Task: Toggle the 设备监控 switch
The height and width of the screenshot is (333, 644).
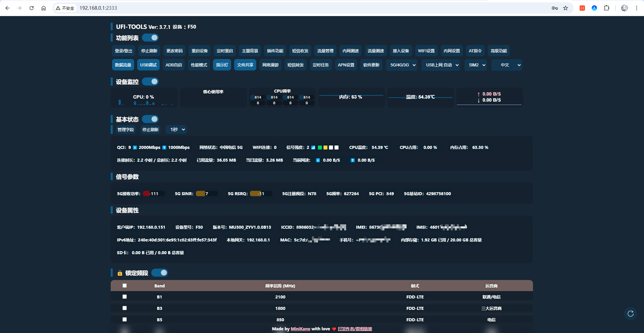Action: point(150,81)
